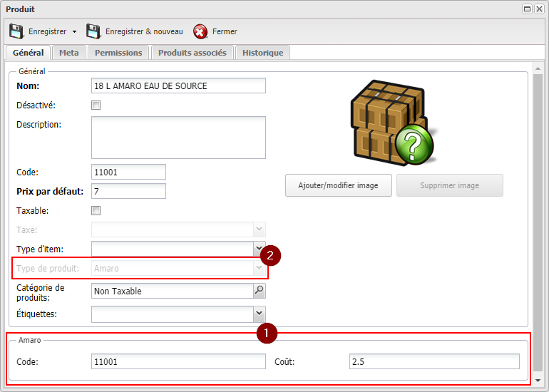Click the Code field in Général section
Screen dimensions: 549x392
click(x=128, y=172)
